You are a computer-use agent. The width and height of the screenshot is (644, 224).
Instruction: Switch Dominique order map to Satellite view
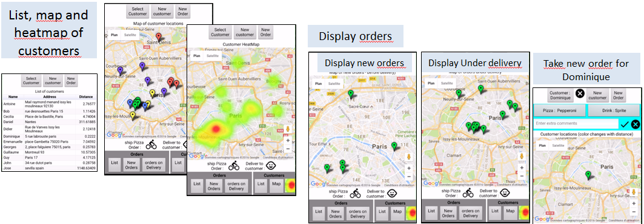point(558,146)
